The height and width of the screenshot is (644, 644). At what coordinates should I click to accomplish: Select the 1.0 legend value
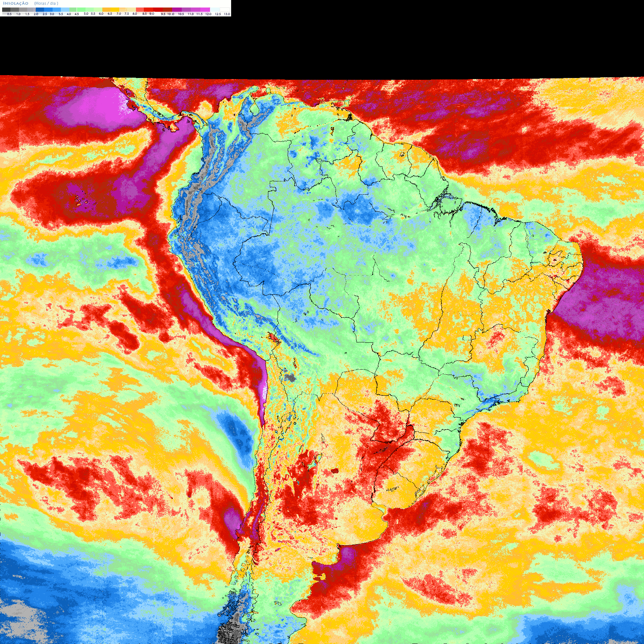point(18,14)
